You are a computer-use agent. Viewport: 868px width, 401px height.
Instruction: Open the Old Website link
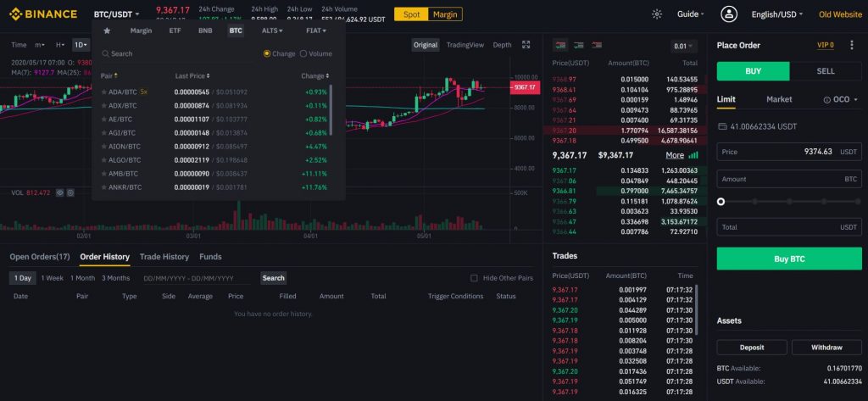(x=840, y=14)
